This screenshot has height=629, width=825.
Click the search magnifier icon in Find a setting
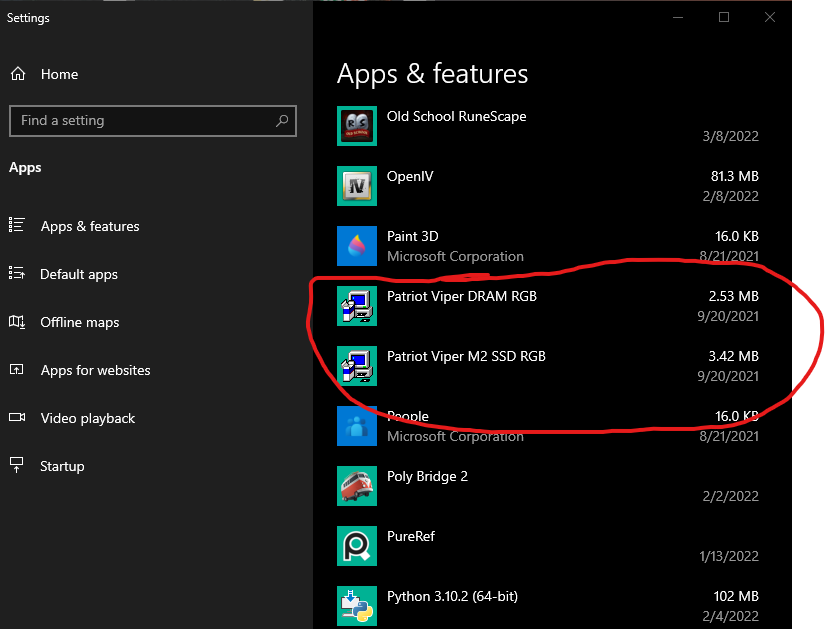pos(282,121)
